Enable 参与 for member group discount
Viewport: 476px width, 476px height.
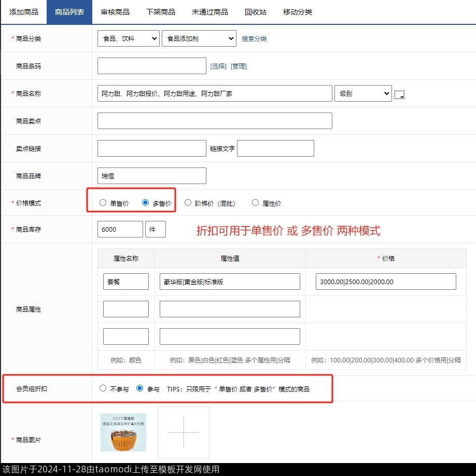(x=139, y=388)
